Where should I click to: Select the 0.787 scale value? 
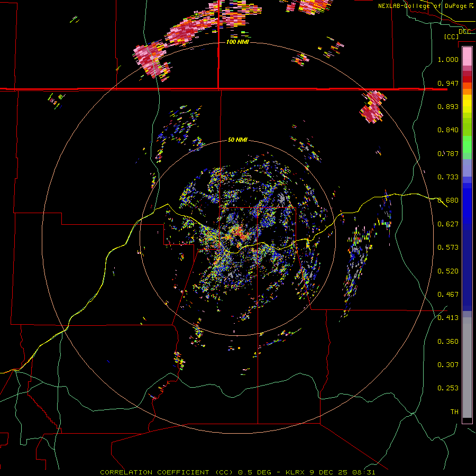click(x=448, y=153)
